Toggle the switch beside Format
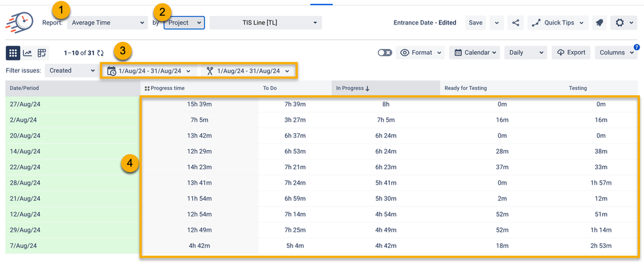Viewport: 644px width, 280px height. tap(385, 53)
